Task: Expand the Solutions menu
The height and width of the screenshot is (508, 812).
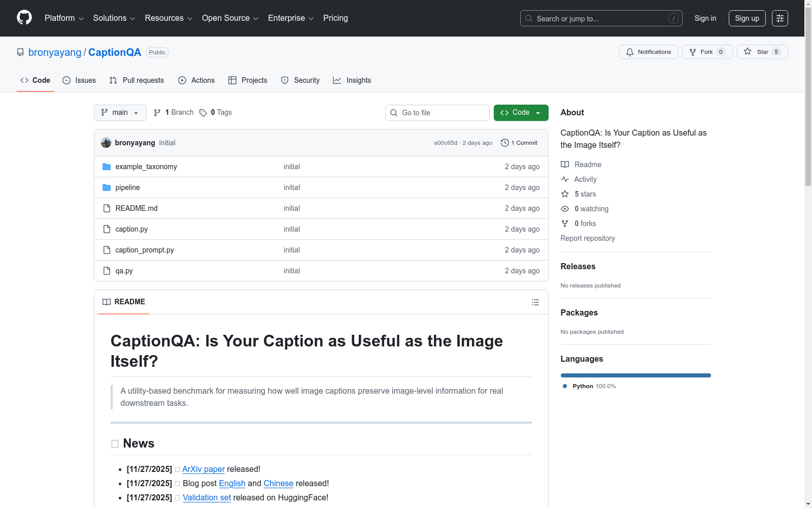Action: (x=114, y=18)
